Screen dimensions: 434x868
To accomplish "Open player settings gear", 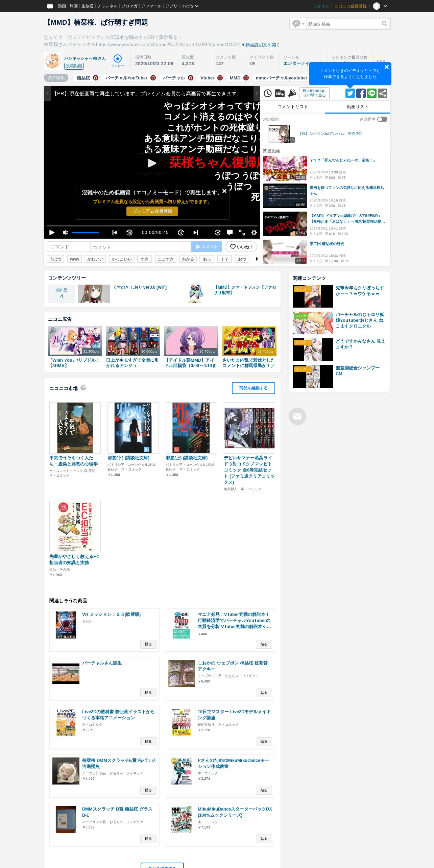I will [254, 233].
